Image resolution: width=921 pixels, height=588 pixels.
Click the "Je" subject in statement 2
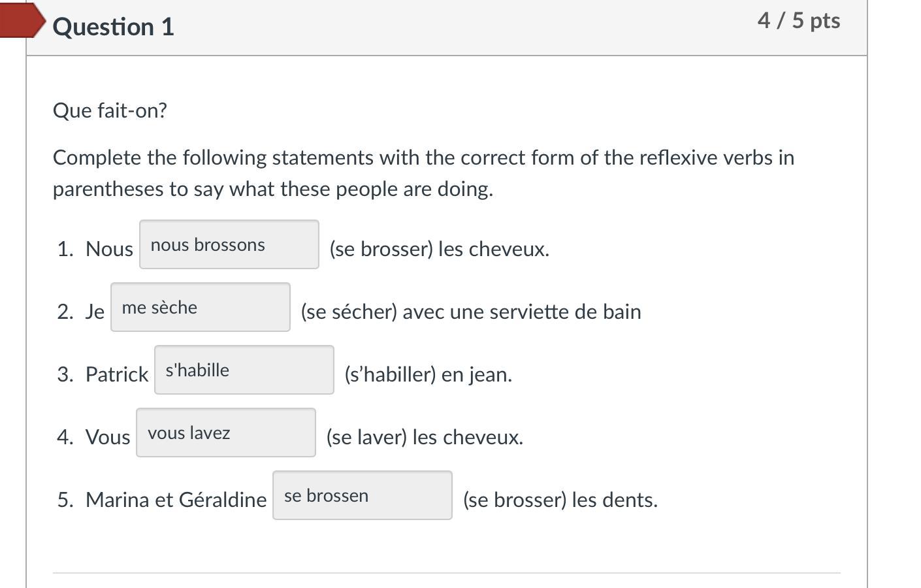point(95,312)
